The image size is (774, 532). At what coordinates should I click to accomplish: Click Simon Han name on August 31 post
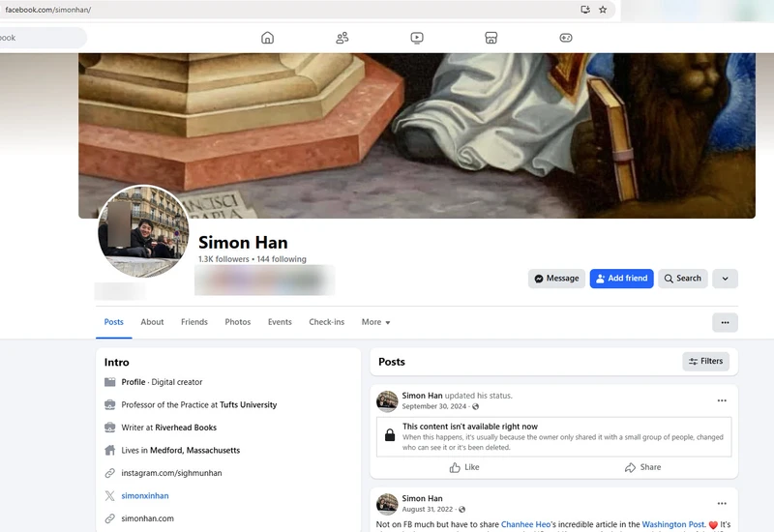[422, 498]
